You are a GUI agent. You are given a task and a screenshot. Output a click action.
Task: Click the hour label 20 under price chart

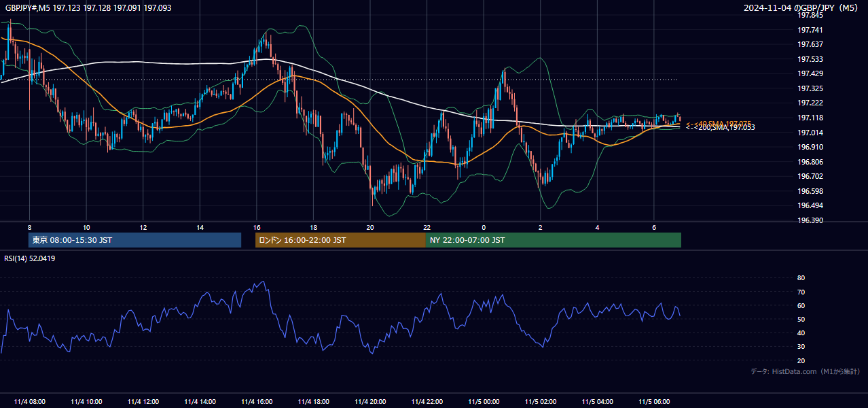click(370, 227)
